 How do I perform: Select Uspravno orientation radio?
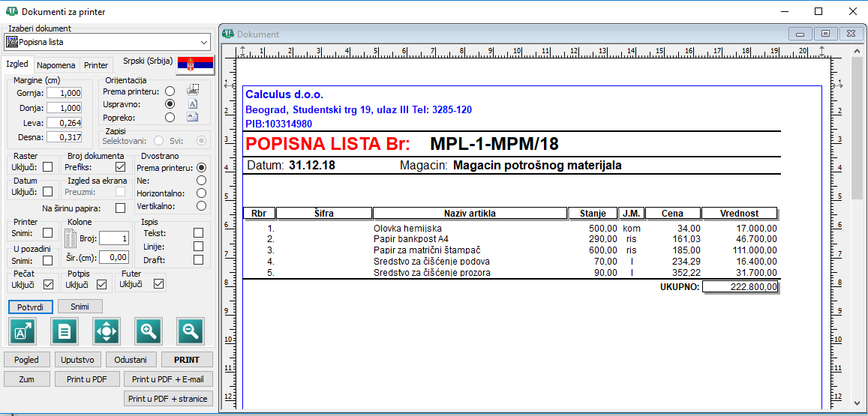(170, 104)
